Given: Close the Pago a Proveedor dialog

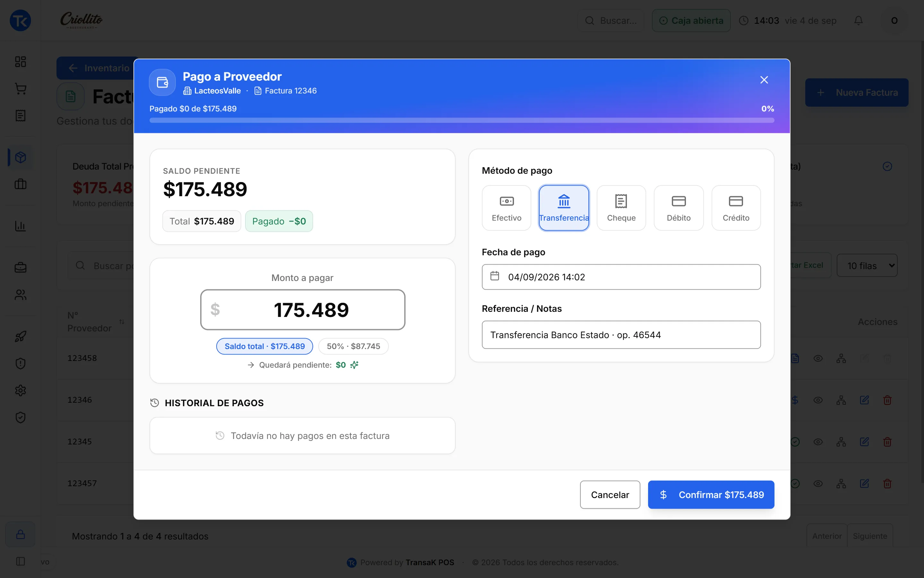Looking at the screenshot, I should point(764,80).
